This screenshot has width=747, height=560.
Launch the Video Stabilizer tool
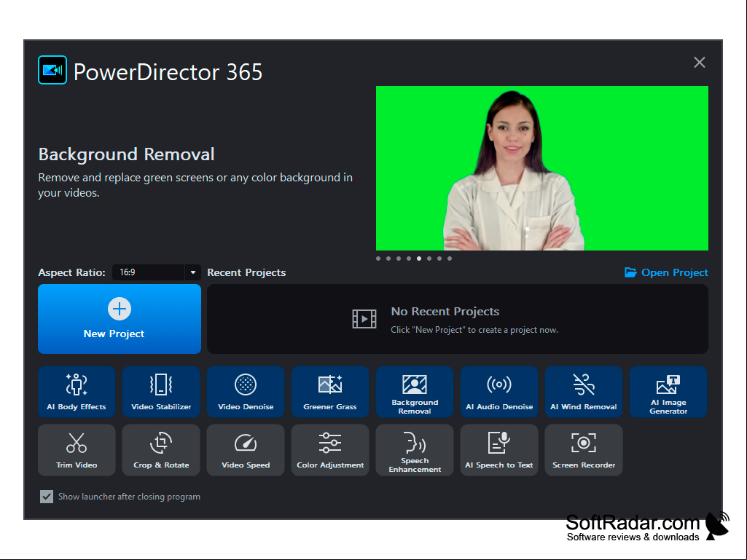click(x=161, y=392)
